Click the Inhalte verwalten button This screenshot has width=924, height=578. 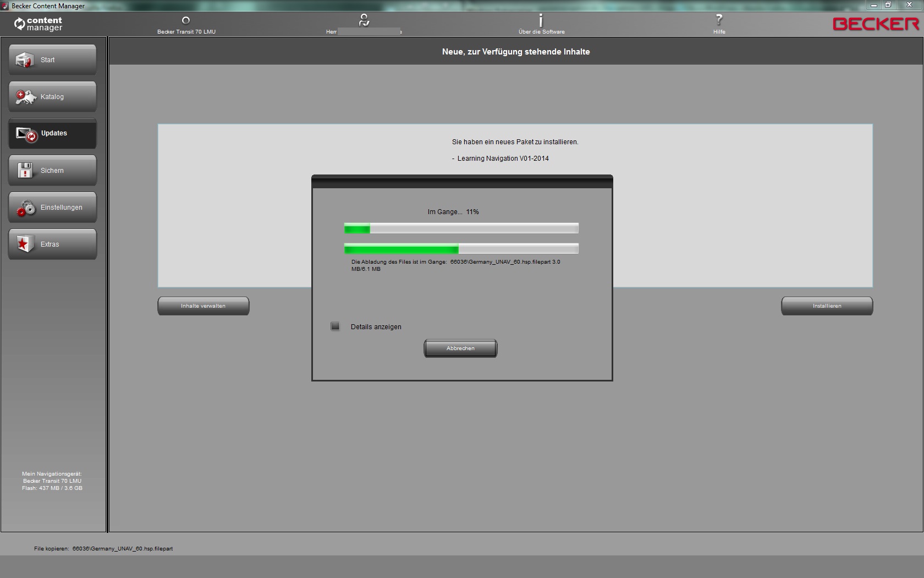[203, 306]
